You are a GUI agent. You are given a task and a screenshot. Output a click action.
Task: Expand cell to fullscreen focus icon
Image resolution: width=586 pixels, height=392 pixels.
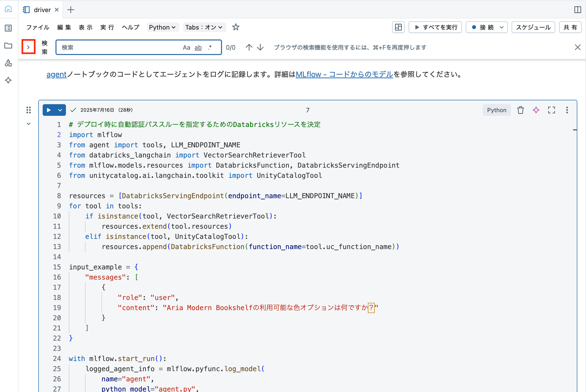[x=552, y=110]
